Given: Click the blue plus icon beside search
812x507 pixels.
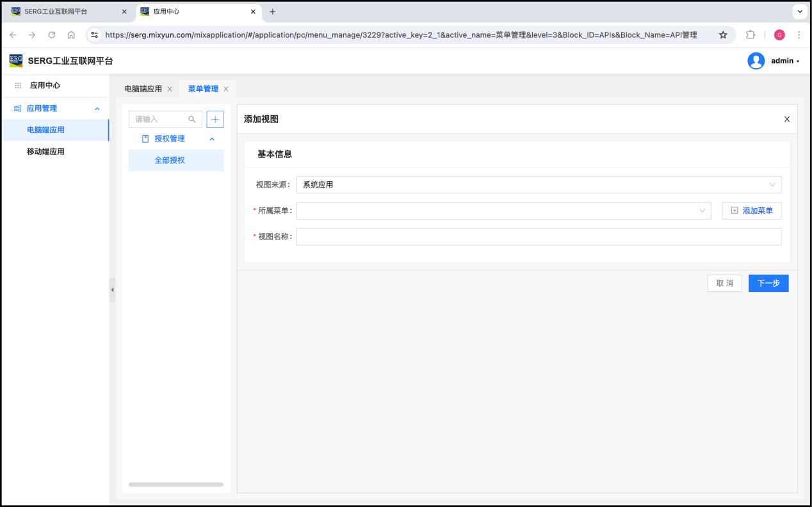Looking at the screenshot, I should pyautogui.click(x=215, y=119).
